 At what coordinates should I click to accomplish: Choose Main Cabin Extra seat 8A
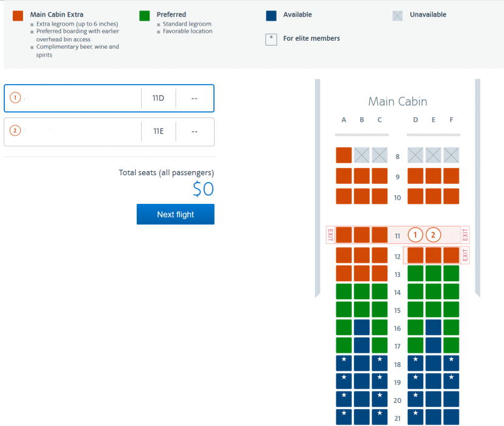[344, 155]
